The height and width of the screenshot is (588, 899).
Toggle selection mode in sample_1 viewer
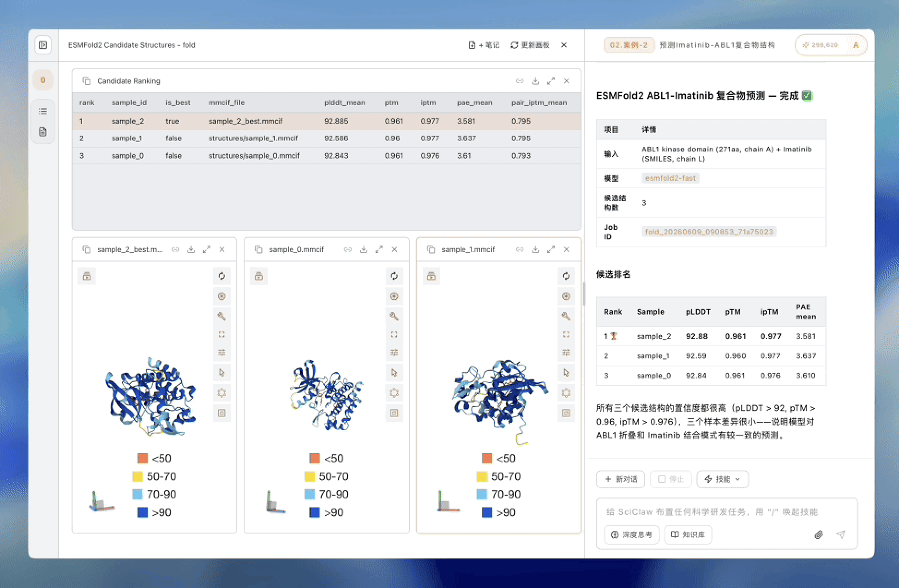pyautogui.click(x=566, y=372)
